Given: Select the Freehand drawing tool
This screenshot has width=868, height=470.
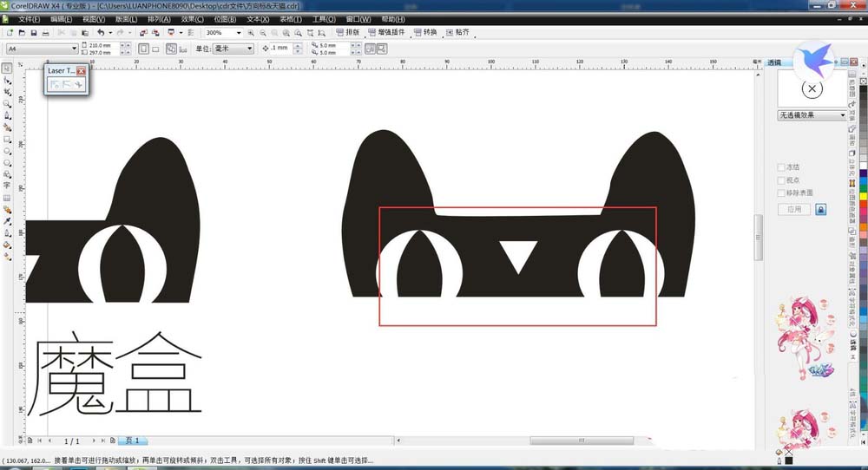Looking at the screenshot, I should [x=7, y=115].
